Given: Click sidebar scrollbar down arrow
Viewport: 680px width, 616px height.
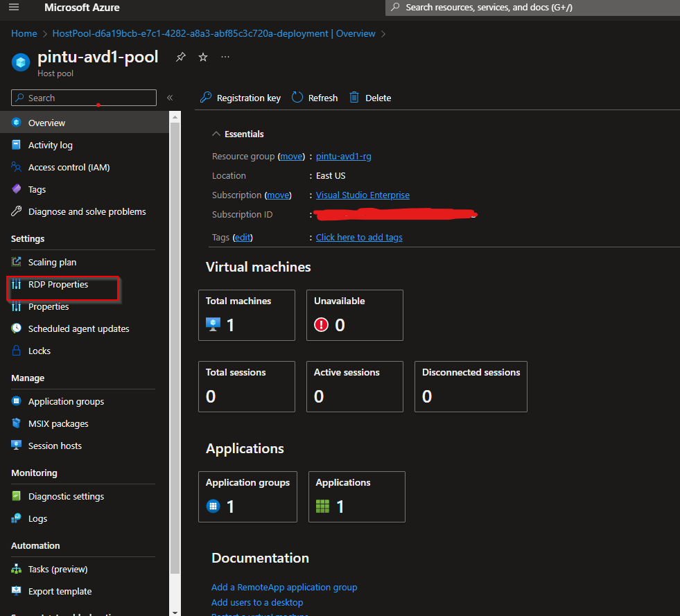Looking at the screenshot, I should (x=175, y=612).
